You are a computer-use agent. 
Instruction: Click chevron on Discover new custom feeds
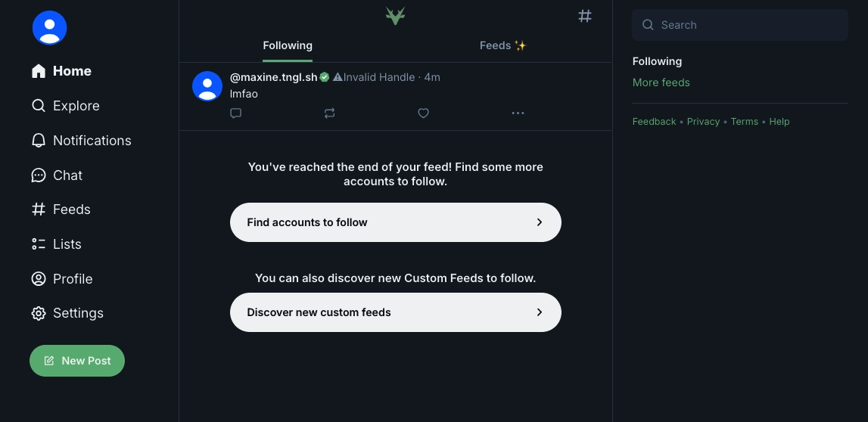(540, 312)
